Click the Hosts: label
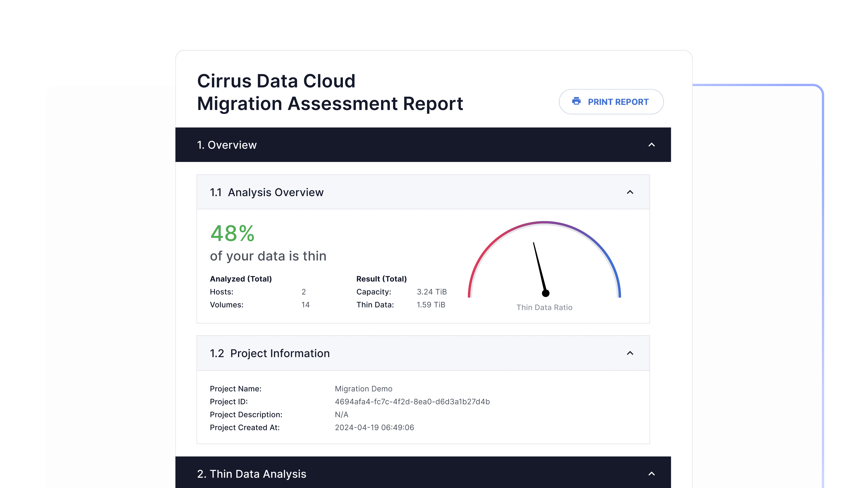 tap(221, 292)
